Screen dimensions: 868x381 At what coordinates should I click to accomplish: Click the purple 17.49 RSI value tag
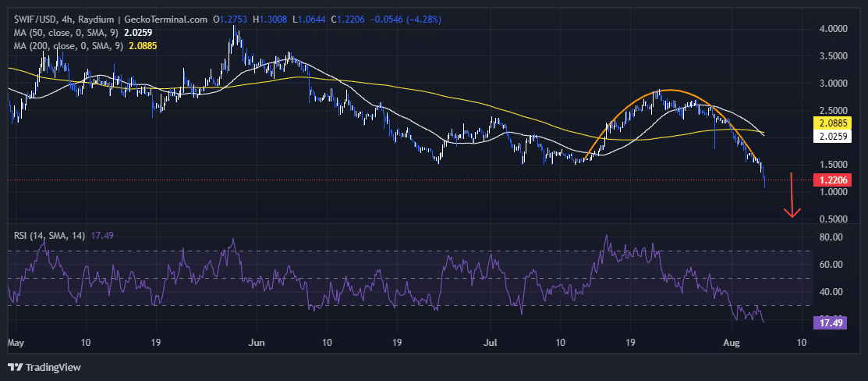click(829, 322)
